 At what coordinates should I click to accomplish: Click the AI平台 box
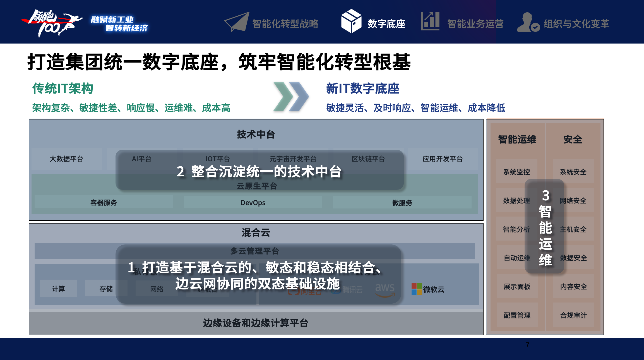[141, 159]
